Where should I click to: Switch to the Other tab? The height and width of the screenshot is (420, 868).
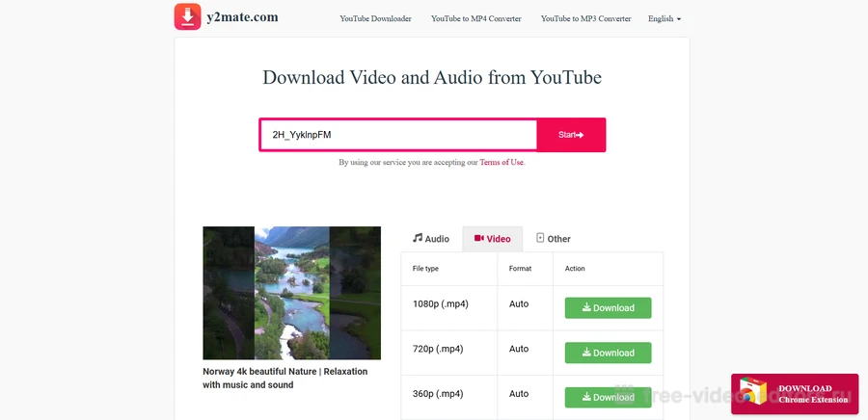tap(554, 239)
